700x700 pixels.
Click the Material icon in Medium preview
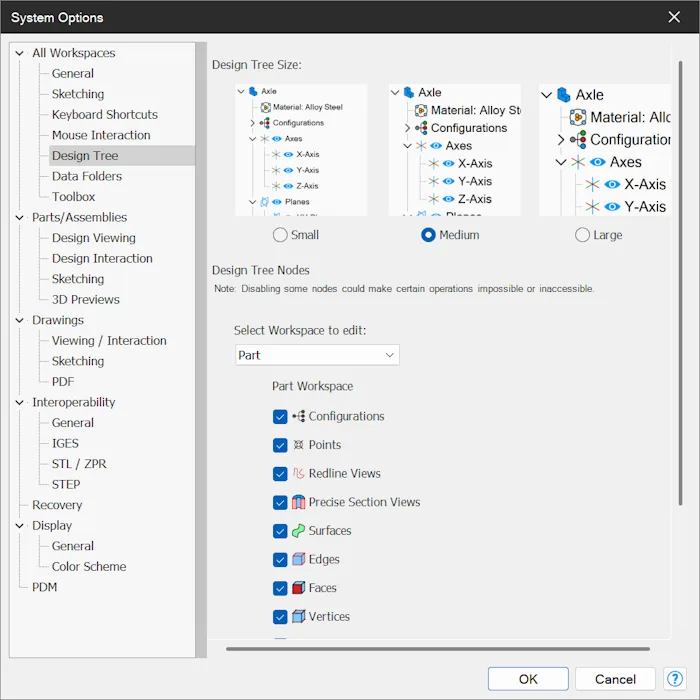coord(421,110)
